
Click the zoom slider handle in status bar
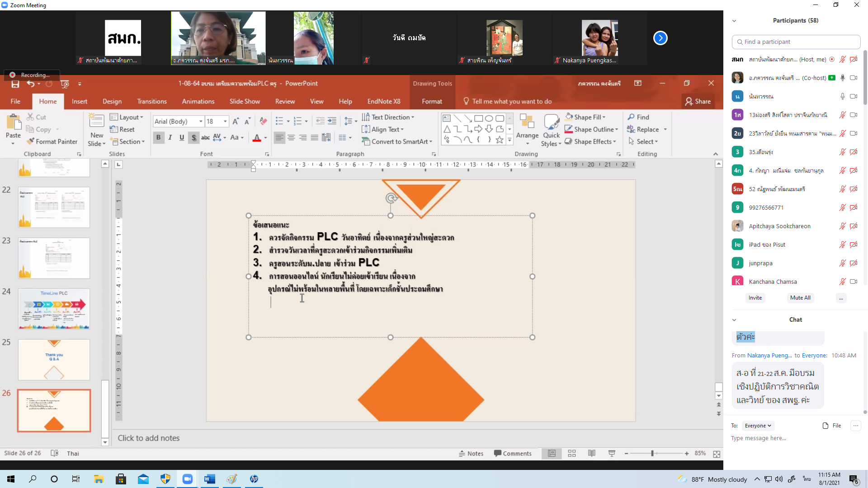coord(652,453)
